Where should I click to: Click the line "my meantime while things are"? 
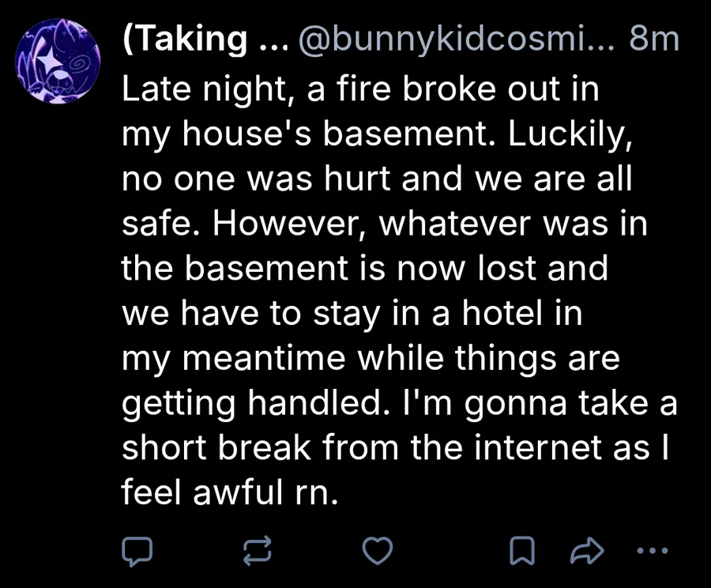click(x=371, y=360)
